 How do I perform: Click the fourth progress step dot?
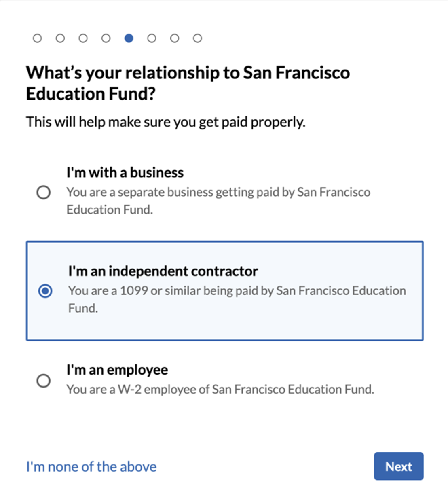(106, 38)
